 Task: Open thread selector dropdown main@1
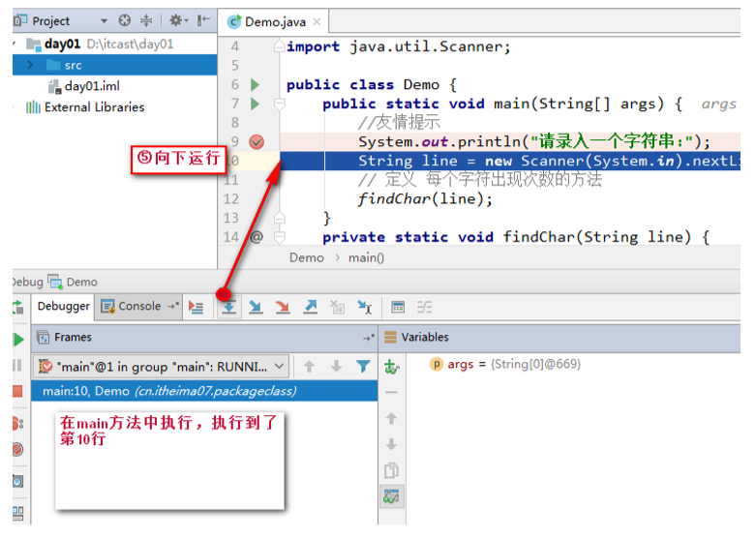[x=161, y=367]
